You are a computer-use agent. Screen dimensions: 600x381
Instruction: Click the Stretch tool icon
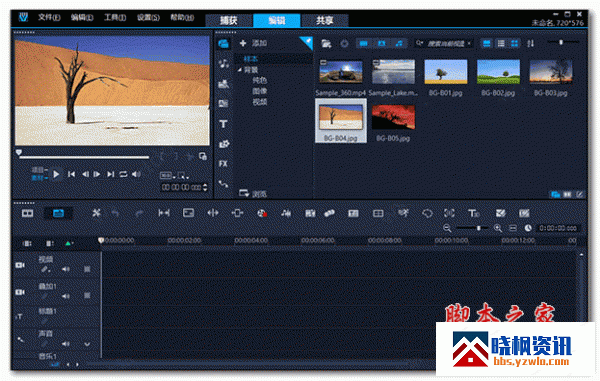pyautogui.click(x=188, y=213)
